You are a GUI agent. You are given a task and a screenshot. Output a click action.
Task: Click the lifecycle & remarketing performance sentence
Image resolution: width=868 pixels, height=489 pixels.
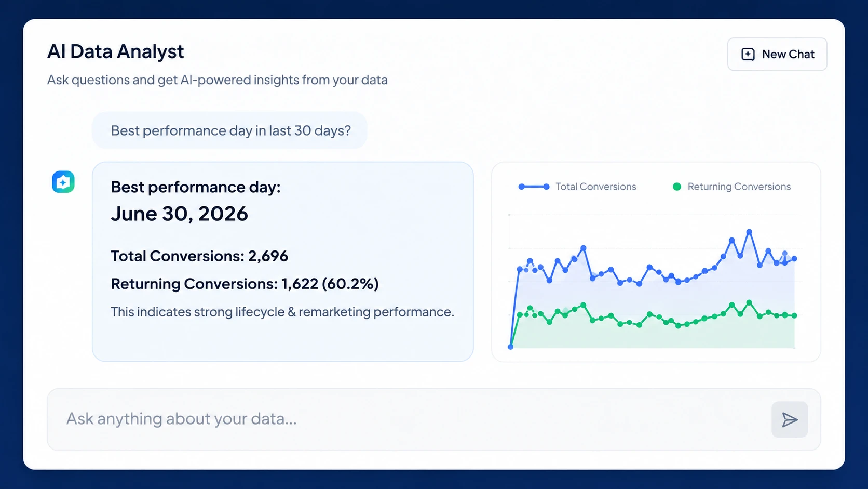coord(282,312)
